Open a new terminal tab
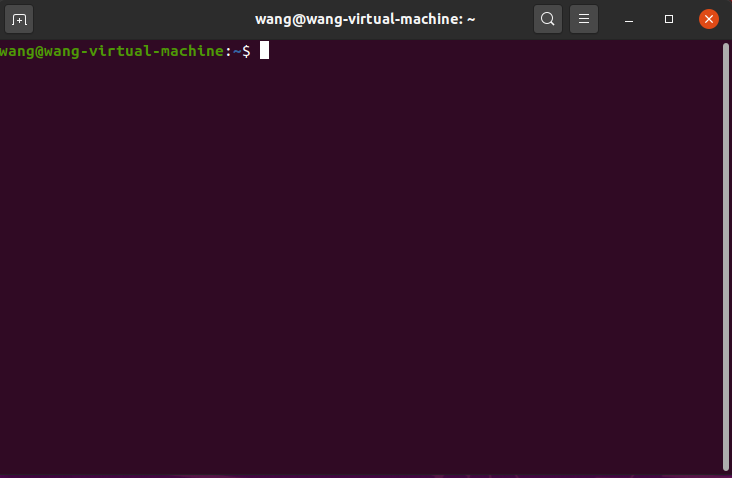732x478 pixels. coord(19,20)
